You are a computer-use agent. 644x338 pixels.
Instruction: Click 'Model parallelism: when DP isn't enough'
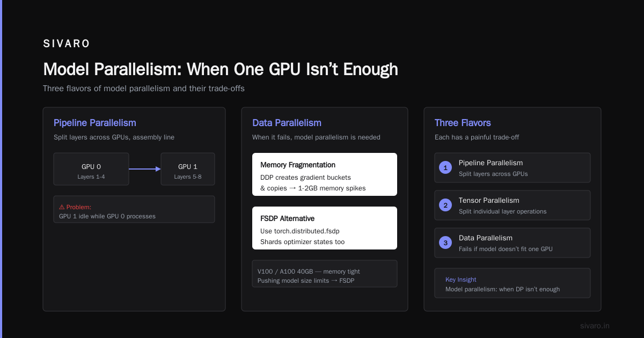coord(503,289)
